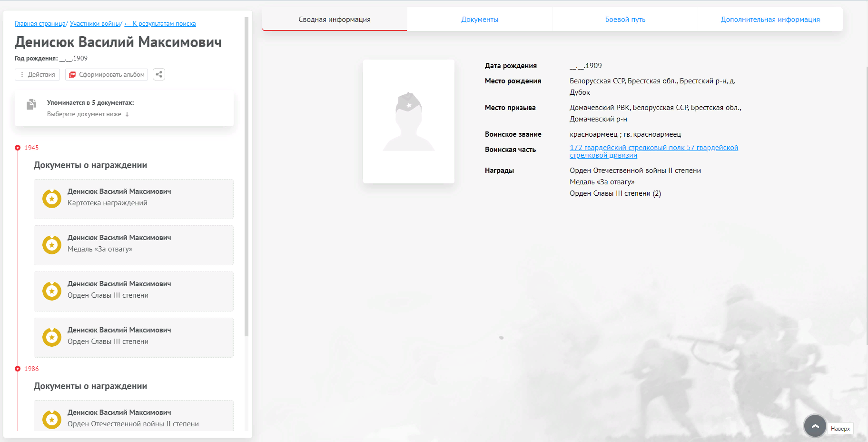Select the Сводная информация tab
Screen dimensions: 868x442
pos(335,20)
